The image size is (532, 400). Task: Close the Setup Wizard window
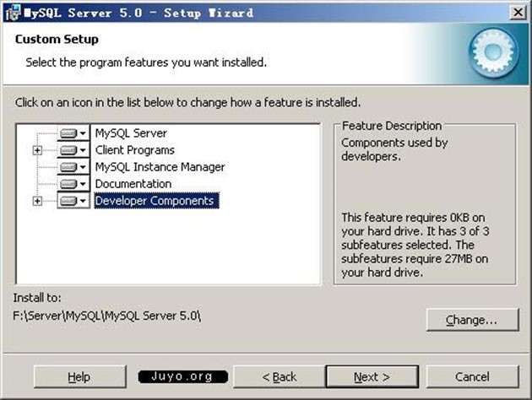point(514,12)
